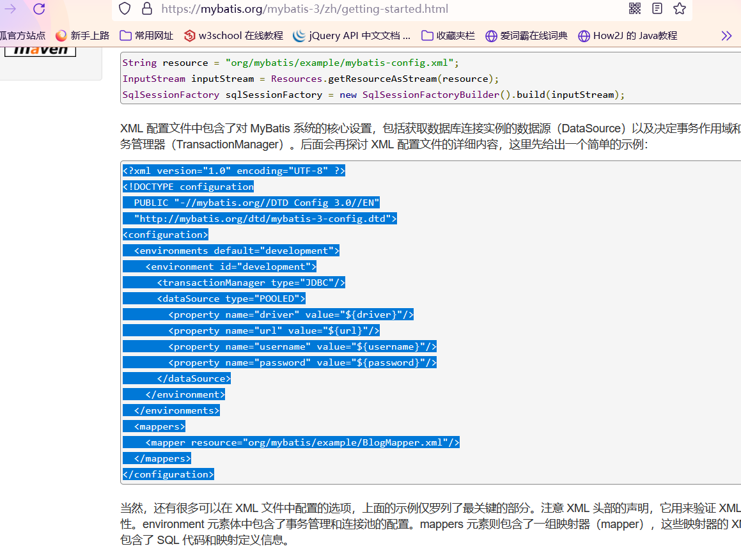
Task: Click the property name="driver" line
Action: pos(268,315)
